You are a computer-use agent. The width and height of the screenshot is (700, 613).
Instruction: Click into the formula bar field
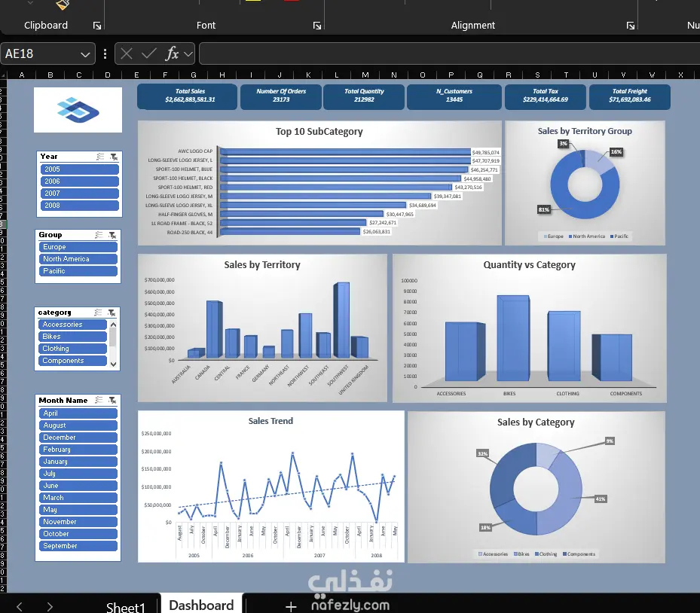pos(449,54)
